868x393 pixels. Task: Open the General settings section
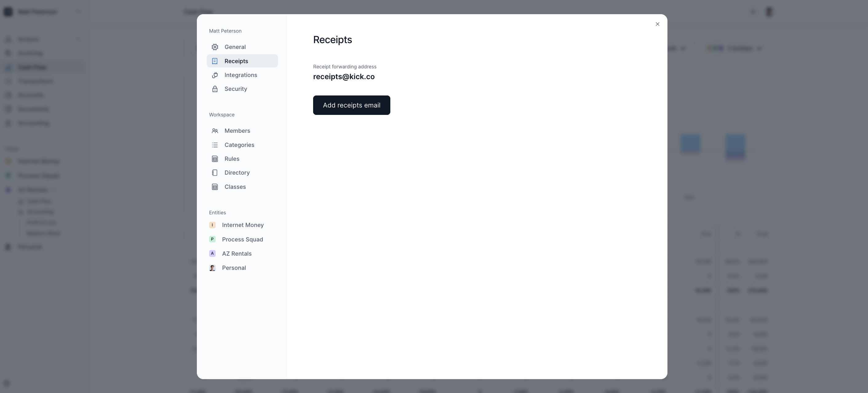point(235,47)
